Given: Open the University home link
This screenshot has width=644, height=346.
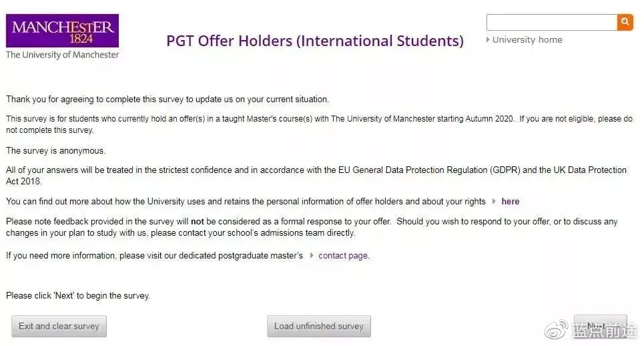Looking at the screenshot, I should [x=527, y=40].
